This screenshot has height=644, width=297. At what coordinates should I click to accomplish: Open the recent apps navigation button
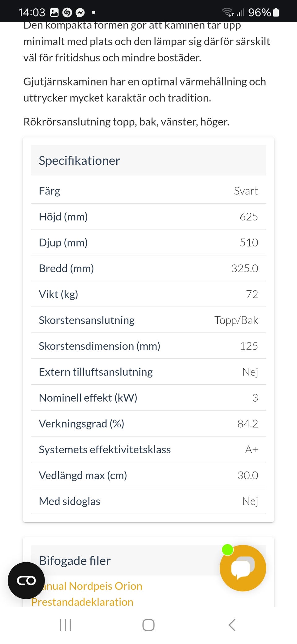coord(65,625)
